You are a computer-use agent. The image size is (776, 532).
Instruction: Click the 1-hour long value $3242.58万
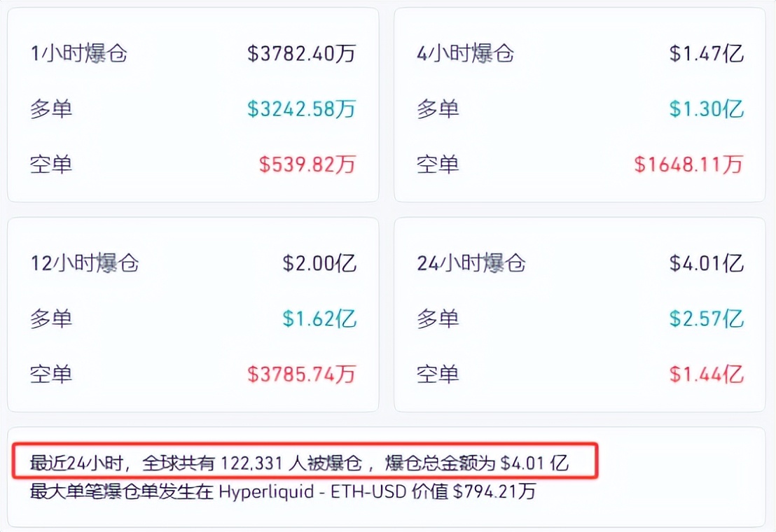point(301,109)
